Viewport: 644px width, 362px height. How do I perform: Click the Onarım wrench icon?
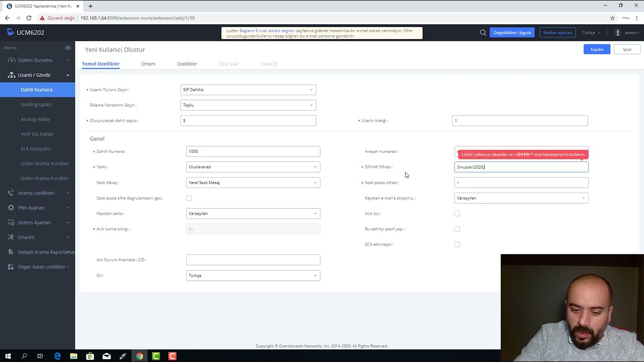(x=12, y=237)
